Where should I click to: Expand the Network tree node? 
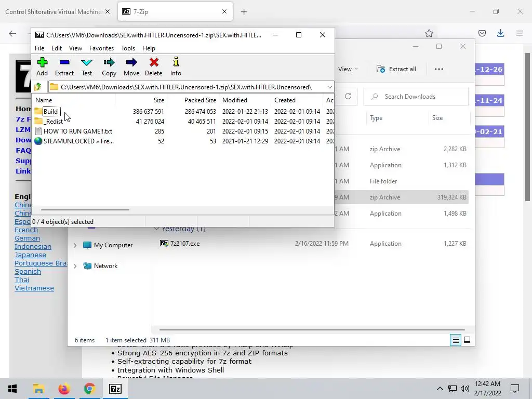[75, 266]
